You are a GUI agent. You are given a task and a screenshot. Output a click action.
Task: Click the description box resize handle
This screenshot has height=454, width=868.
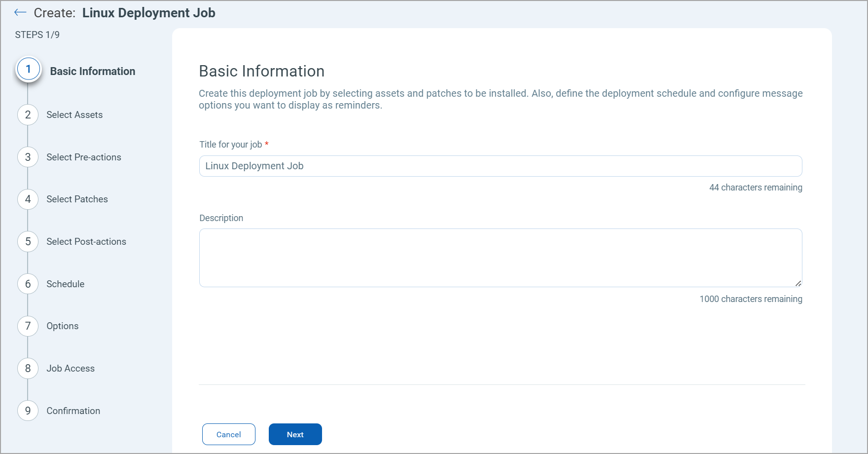tap(799, 282)
